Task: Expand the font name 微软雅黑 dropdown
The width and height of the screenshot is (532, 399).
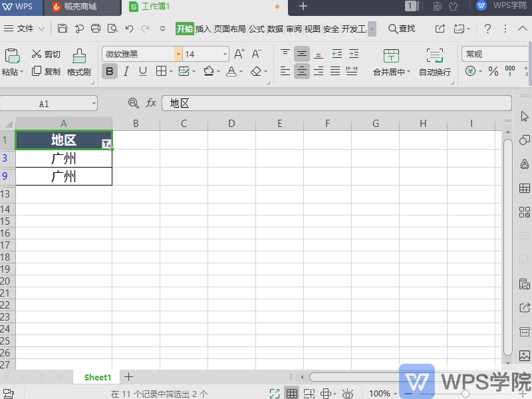Action: 178,54
